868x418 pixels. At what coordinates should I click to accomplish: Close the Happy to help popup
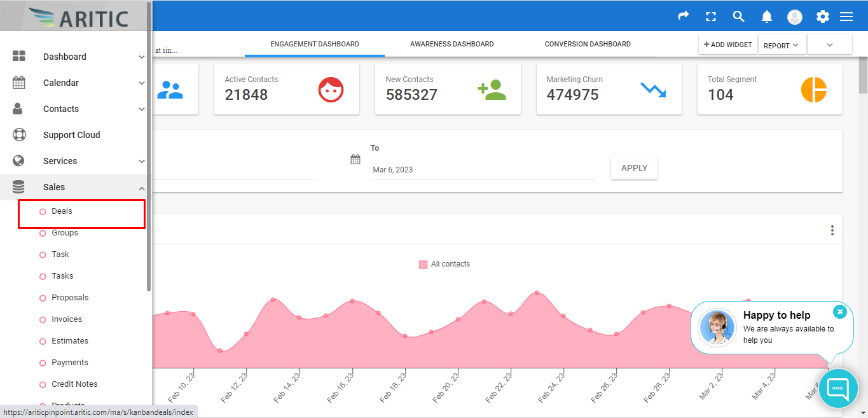(x=840, y=312)
